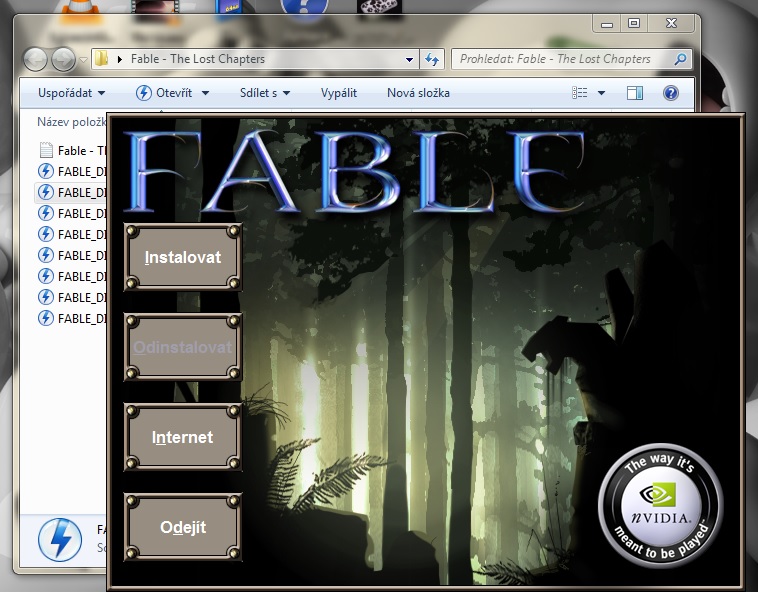The width and height of the screenshot is (758, 592).
Task: Select the Fable text file in list
Action: (x=73, y=150)
